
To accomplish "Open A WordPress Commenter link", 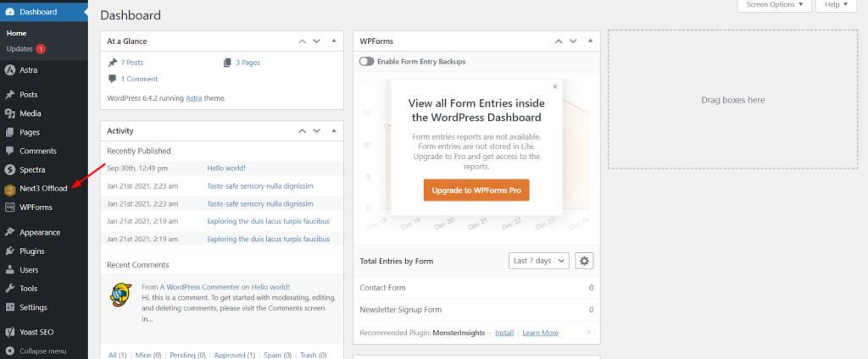I will tap(200, 287).
